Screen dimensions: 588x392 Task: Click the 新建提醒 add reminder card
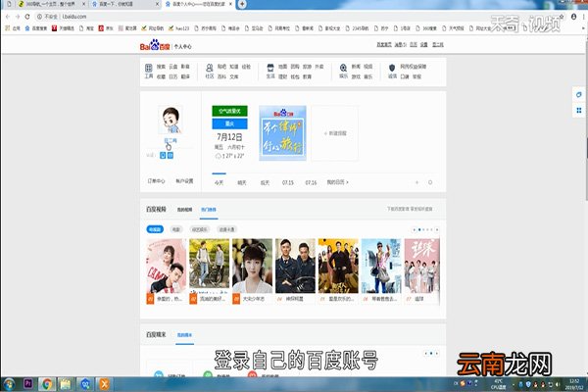point(334,133)
